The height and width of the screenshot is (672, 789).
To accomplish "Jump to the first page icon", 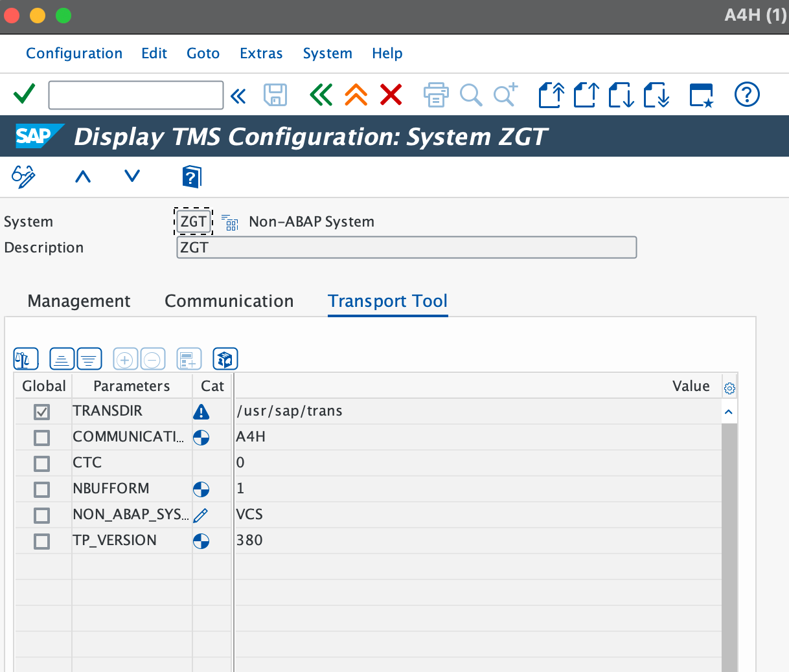I will (x=551, y=95).
